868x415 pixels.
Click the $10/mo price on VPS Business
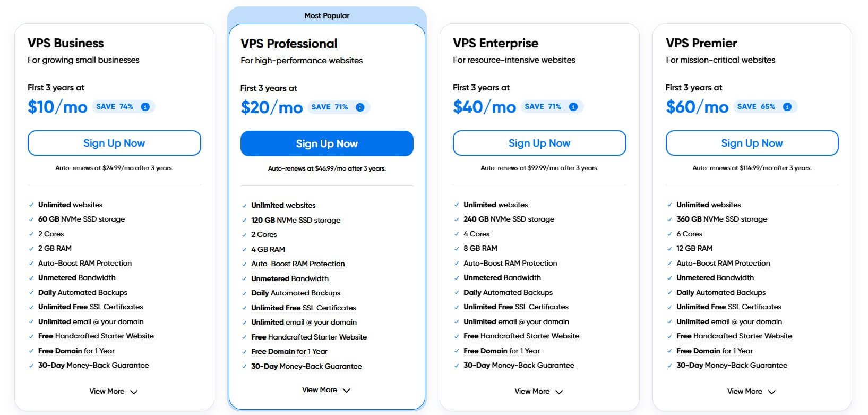click(57, 106)
